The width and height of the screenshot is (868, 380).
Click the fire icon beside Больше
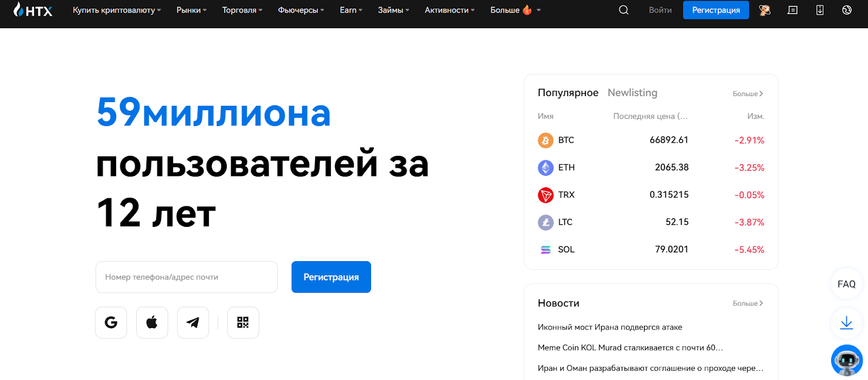click(x=527, y=10)
